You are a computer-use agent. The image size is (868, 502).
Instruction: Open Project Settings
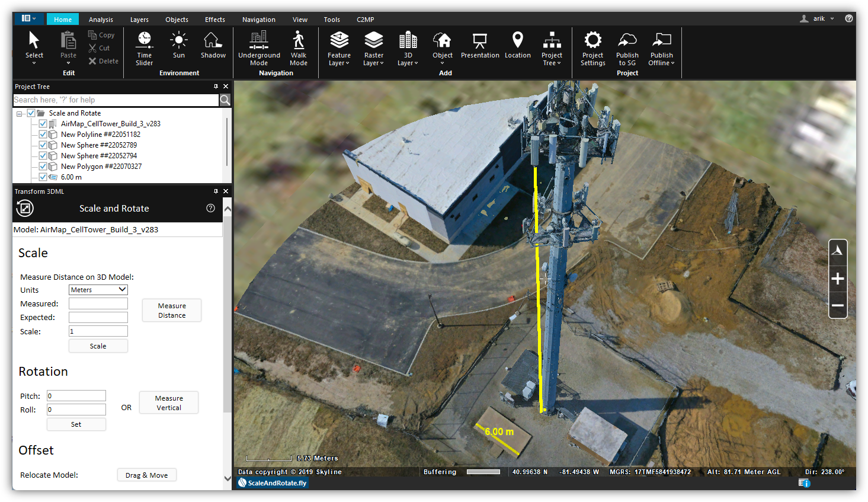tap(592, 49)
